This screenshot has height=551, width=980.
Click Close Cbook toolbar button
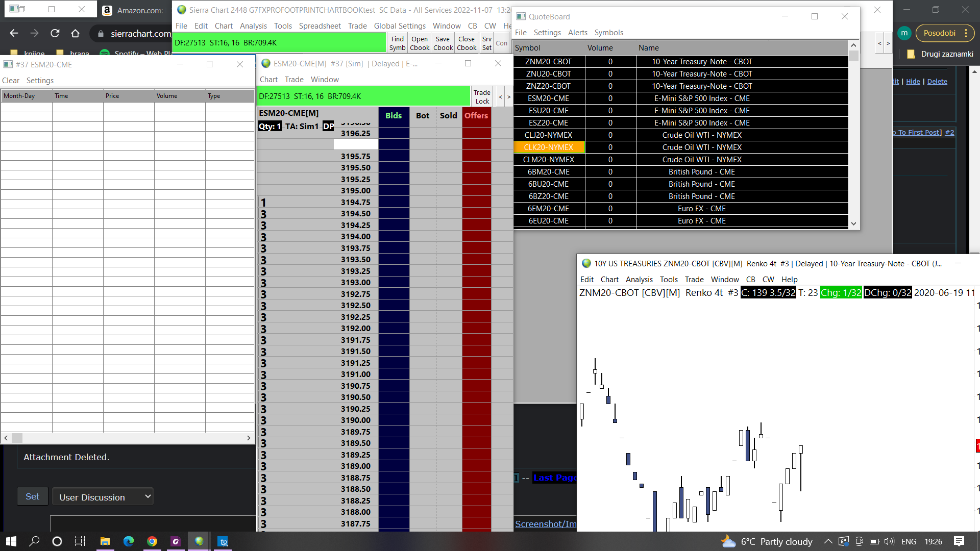click(x=466, y=43)
